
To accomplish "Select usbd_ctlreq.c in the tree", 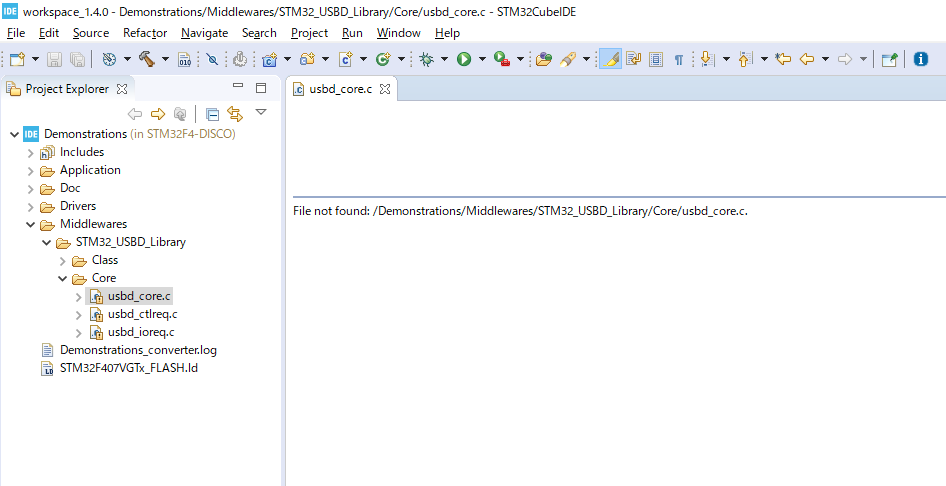I will [142, 314].
